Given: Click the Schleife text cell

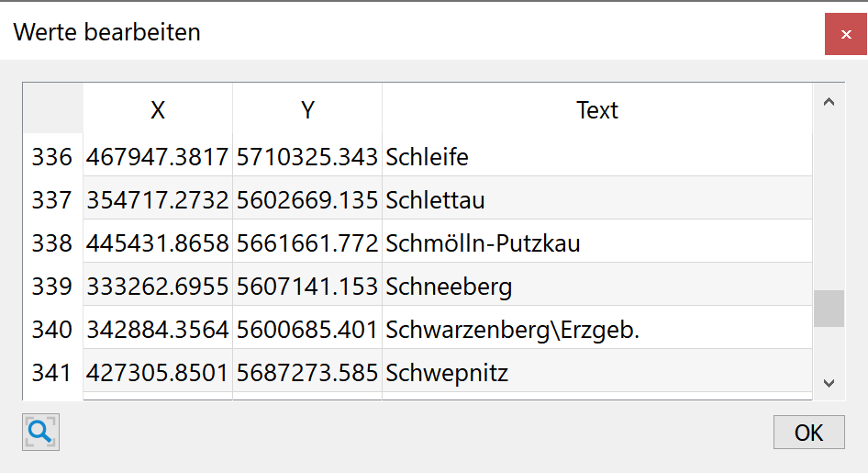Looking at the screenshot, I should pos(597,157).
